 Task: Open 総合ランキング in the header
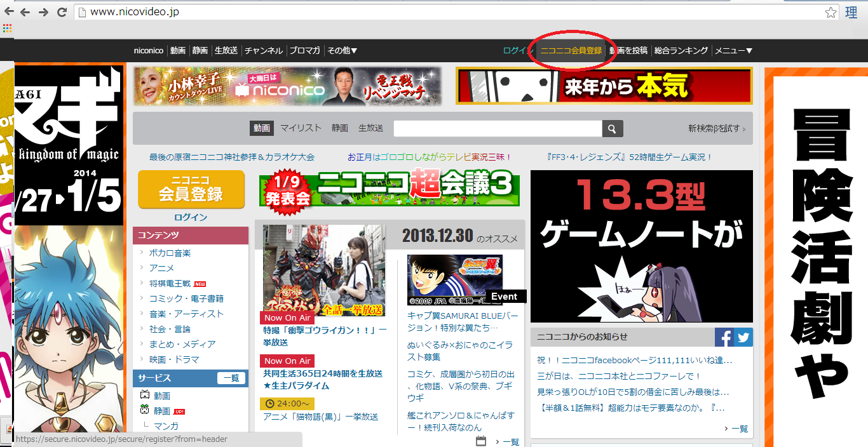coord(681,51)
